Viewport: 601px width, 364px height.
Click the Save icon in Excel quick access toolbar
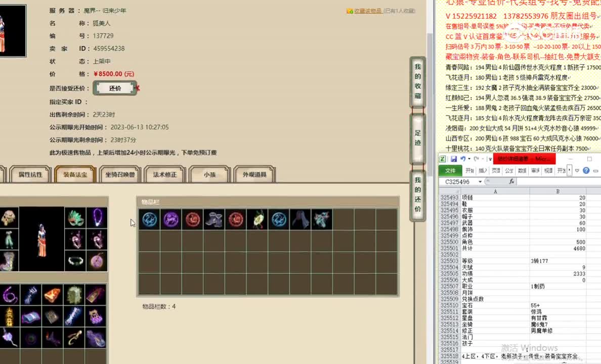pos(454,159)
